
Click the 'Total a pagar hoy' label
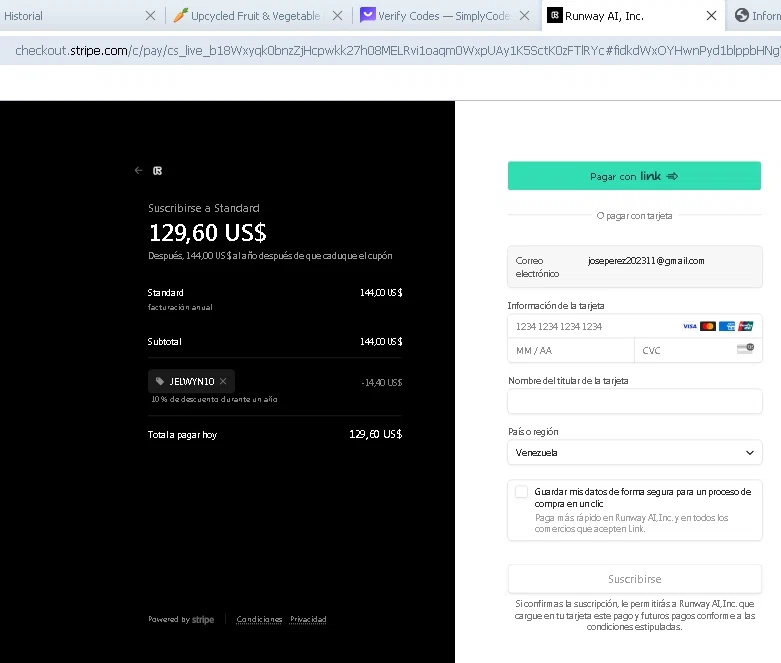click(x=182, y=434)
